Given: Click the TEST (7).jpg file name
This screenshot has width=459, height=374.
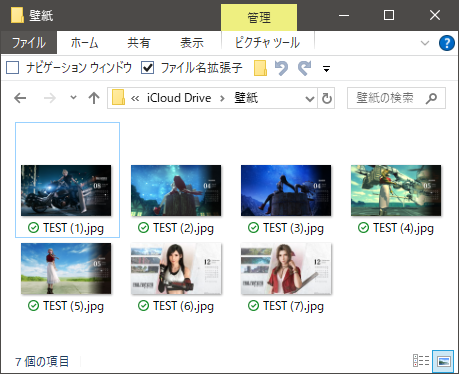Looking at the screenshot, I should [293, 306].
